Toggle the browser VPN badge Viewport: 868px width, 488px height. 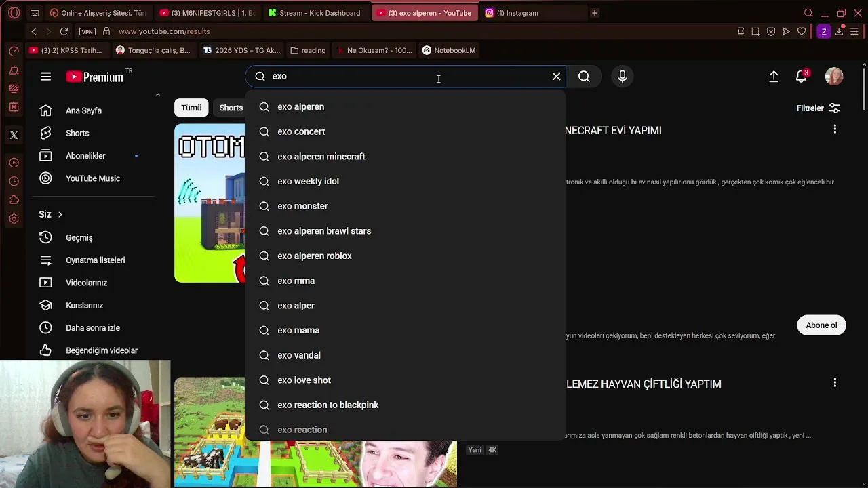87,31
